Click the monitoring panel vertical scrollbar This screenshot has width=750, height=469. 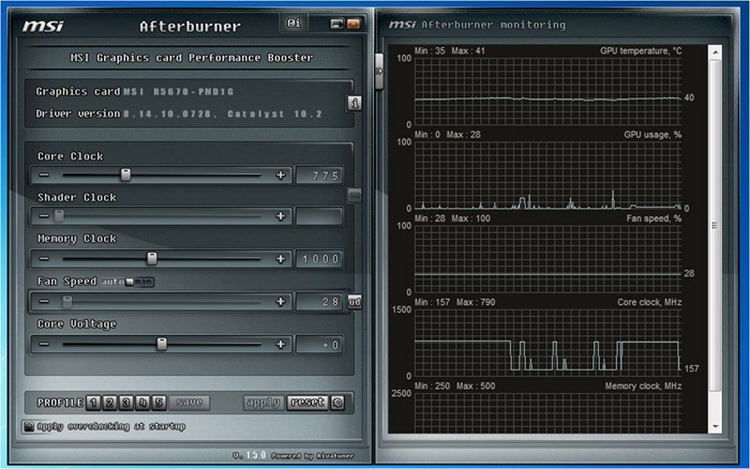[x=715, y=238]
